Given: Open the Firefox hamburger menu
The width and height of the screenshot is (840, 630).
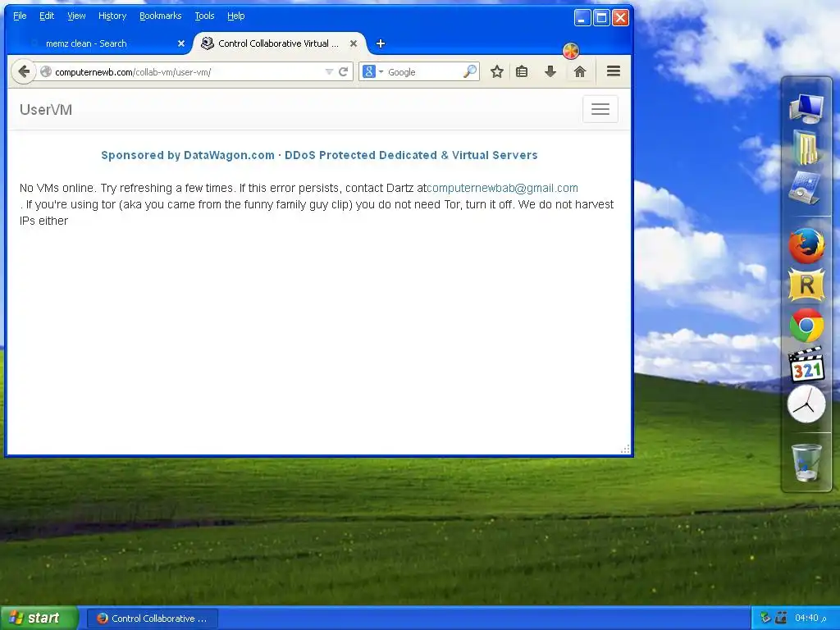Looking at the screenshot, I should point(614,71).
